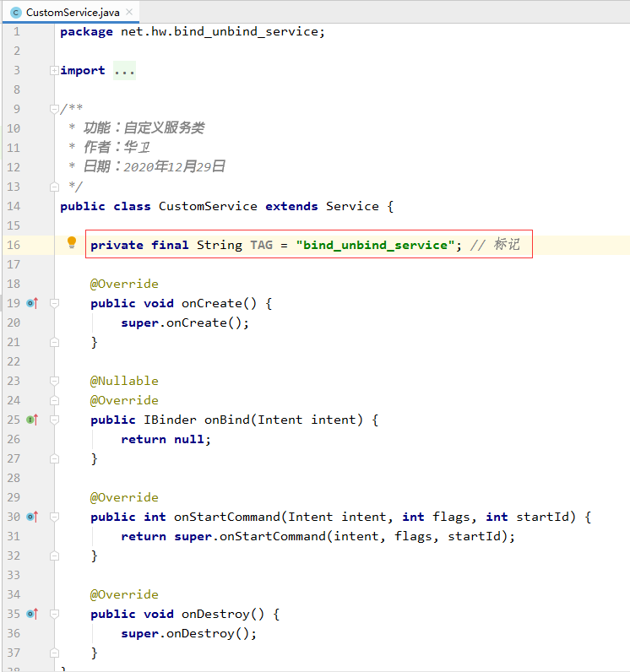Viewport: 630px width, 672px height.
Task: Collapse the onCreate method at line 19
Action: pos(54,303)
